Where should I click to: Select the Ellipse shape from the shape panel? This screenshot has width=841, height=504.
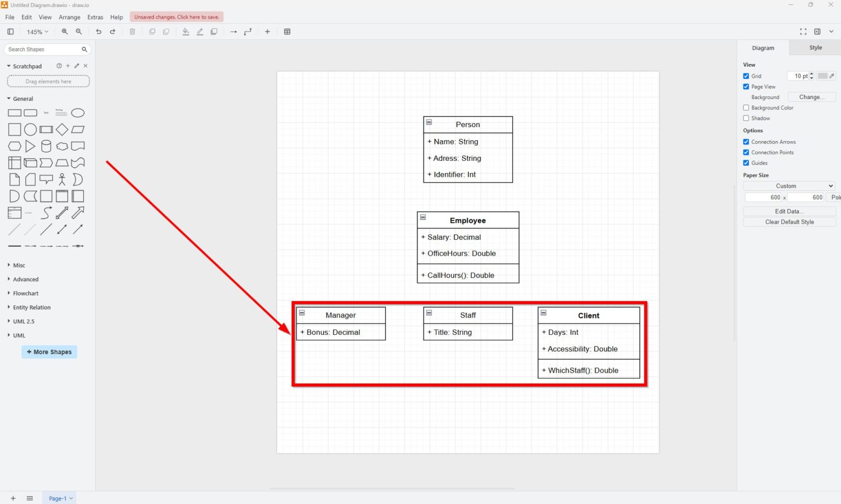click(78, 113)
